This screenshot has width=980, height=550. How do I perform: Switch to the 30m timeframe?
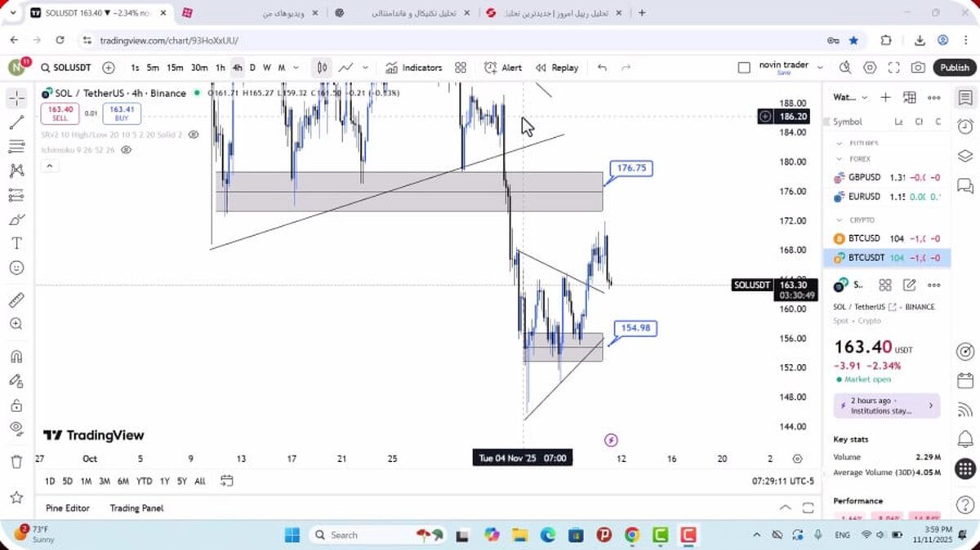point(199,68)
